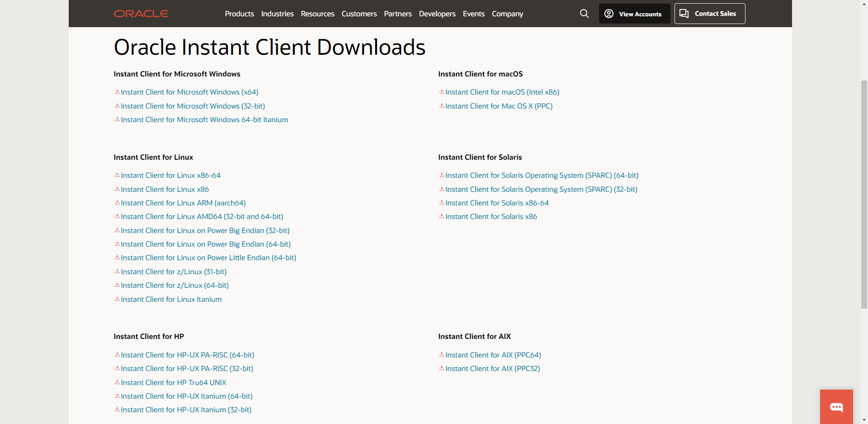The image size is (868, 424).
Task: Click download icon beside Linux x86-64 link
Action: point(117,175)
